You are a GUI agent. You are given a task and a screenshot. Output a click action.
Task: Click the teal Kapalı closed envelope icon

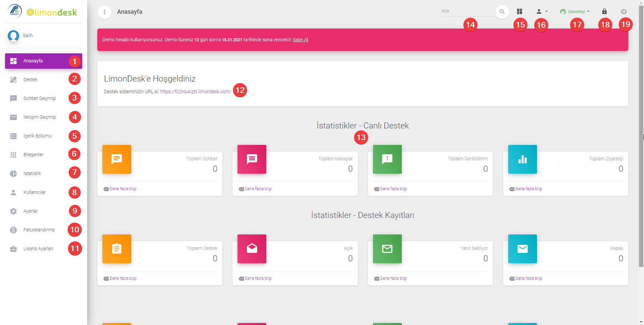click(x=523, y=249)
